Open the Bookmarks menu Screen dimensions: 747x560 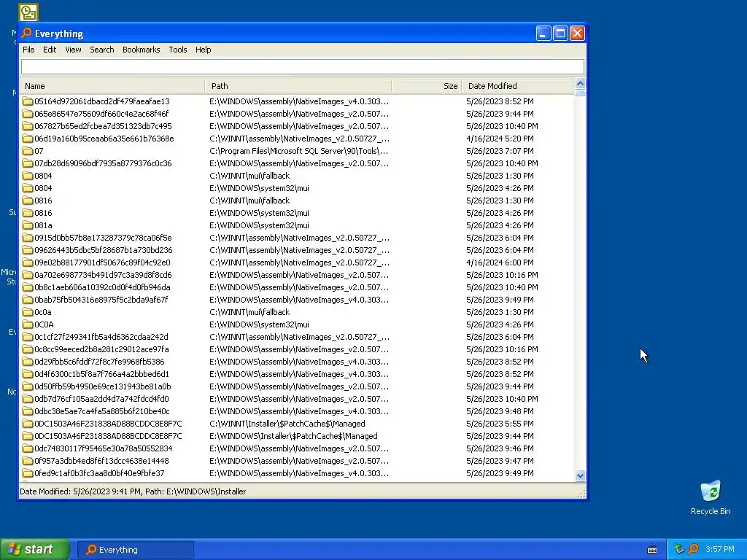pos(141,50)
